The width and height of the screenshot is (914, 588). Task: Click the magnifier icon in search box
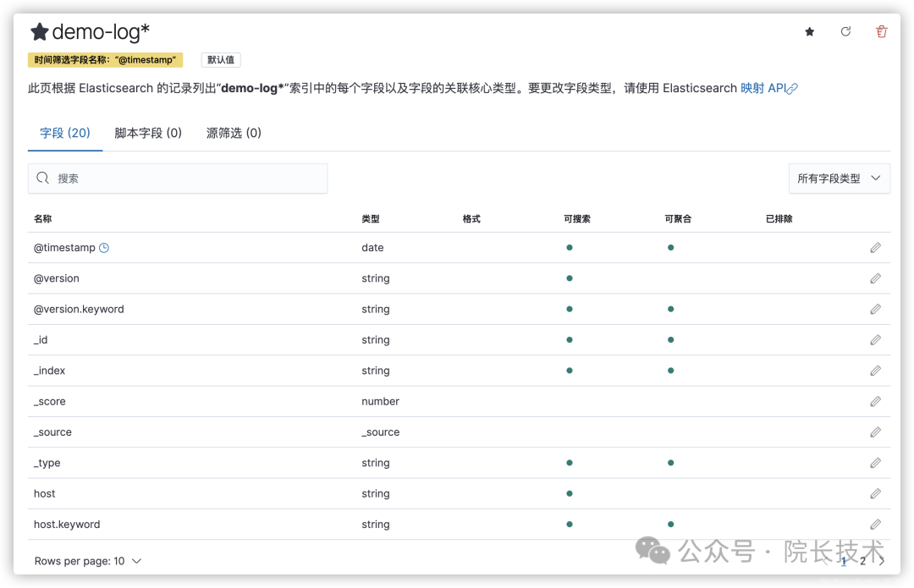[42, 178]
